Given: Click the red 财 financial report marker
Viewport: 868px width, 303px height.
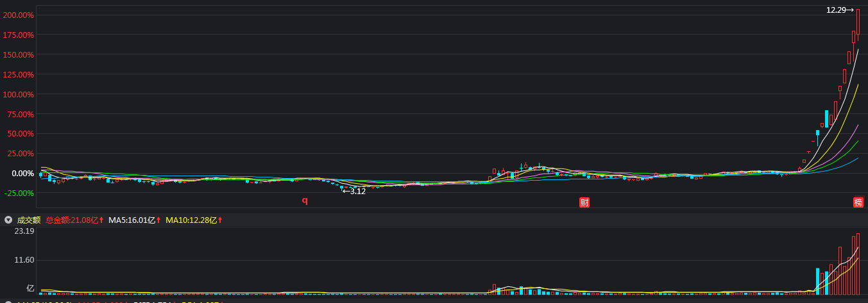Looking at the screenshot, I should [584, 202].
